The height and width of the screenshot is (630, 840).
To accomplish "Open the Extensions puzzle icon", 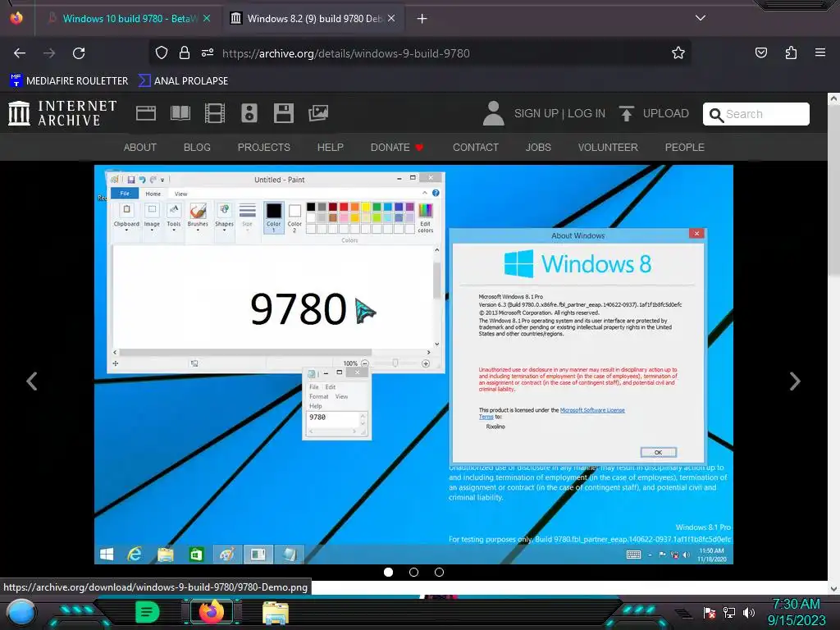I will click(x=791, y=52).
